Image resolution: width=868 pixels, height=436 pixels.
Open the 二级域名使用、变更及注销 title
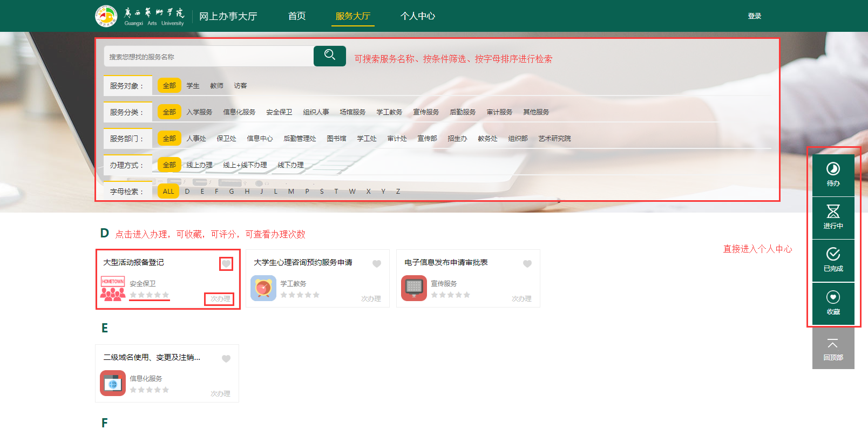tap(152, 357)
